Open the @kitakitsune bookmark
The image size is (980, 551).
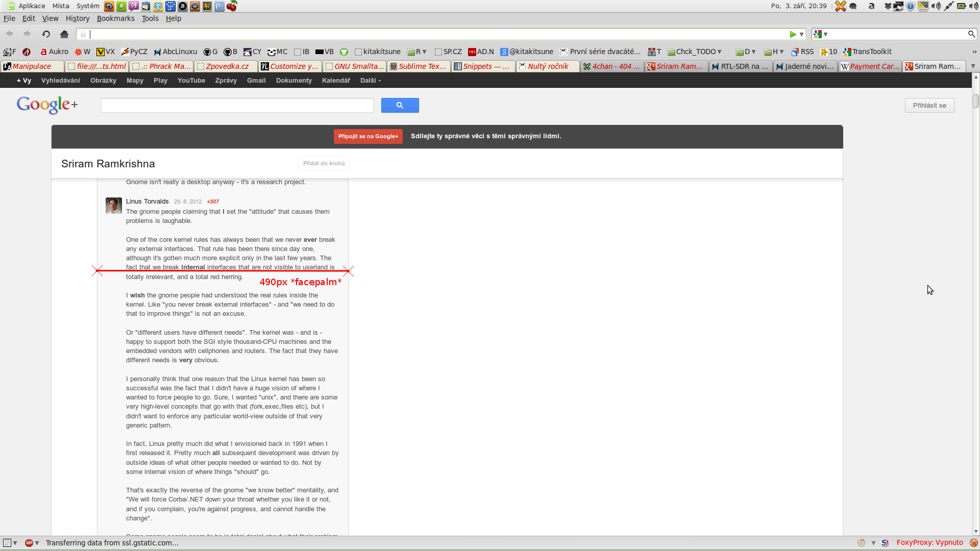(527, 52)
